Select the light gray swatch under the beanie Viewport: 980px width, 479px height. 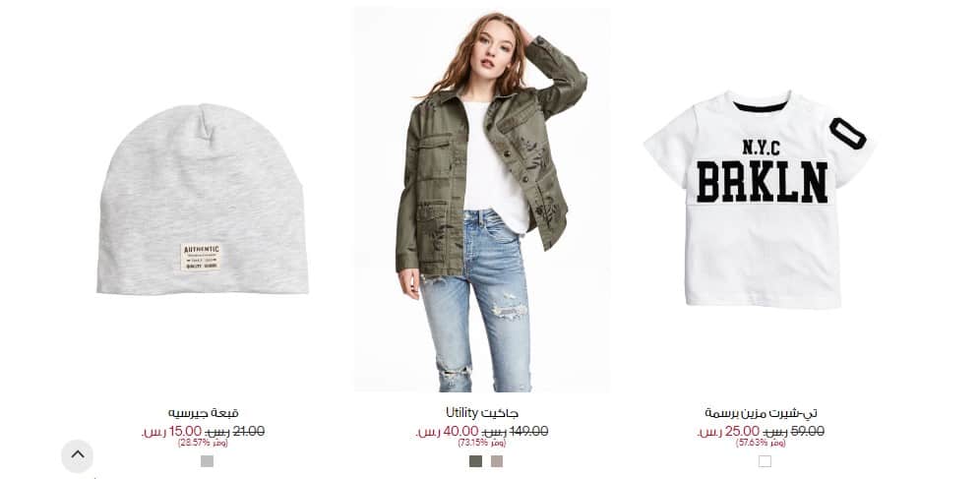(207, 461)
